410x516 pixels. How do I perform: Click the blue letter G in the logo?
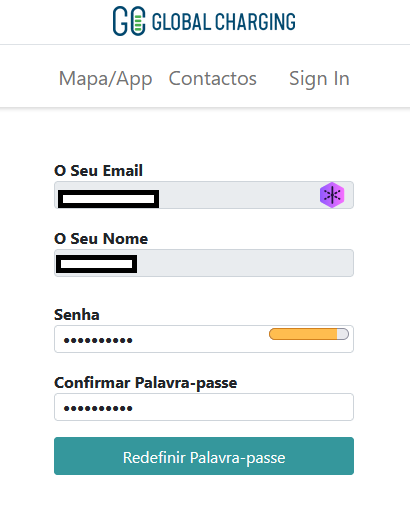120,21
